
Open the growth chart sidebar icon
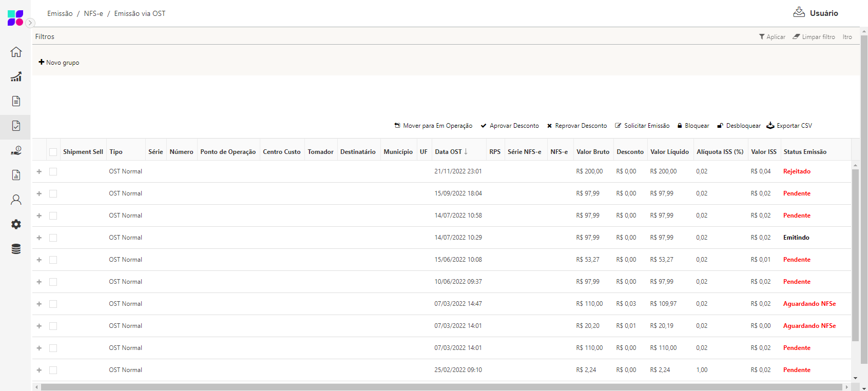(16, 76)
